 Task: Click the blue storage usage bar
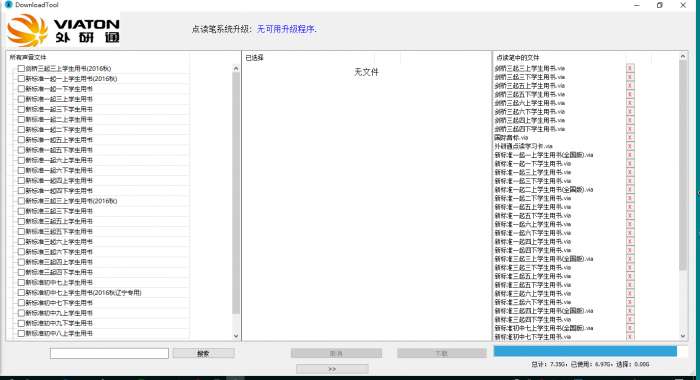tap(585, 351)
